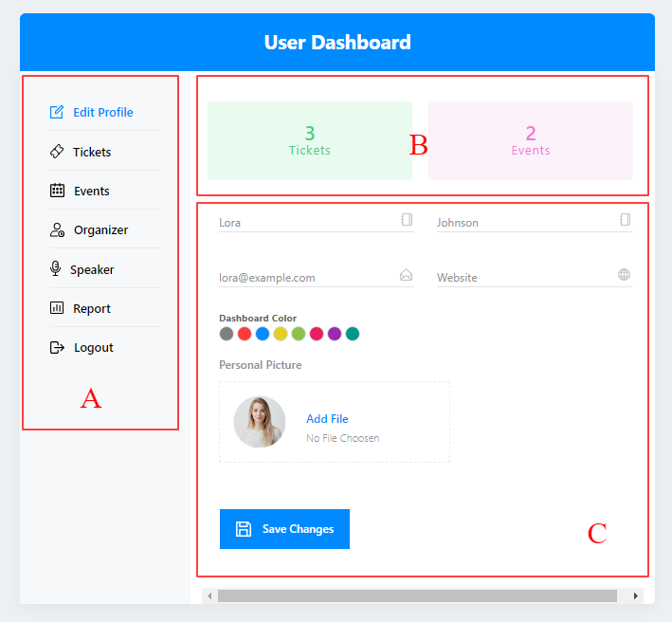Click the Organizer person icon

57,229
